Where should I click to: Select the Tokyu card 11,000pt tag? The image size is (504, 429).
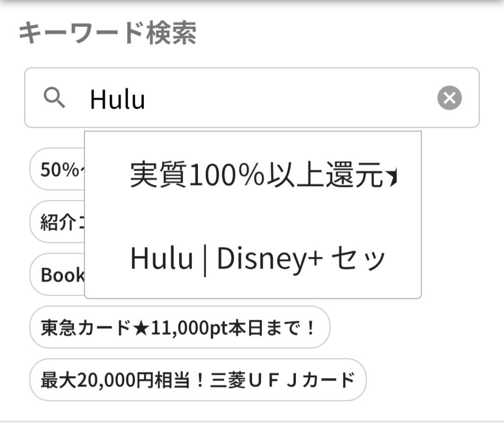point(179,327)
